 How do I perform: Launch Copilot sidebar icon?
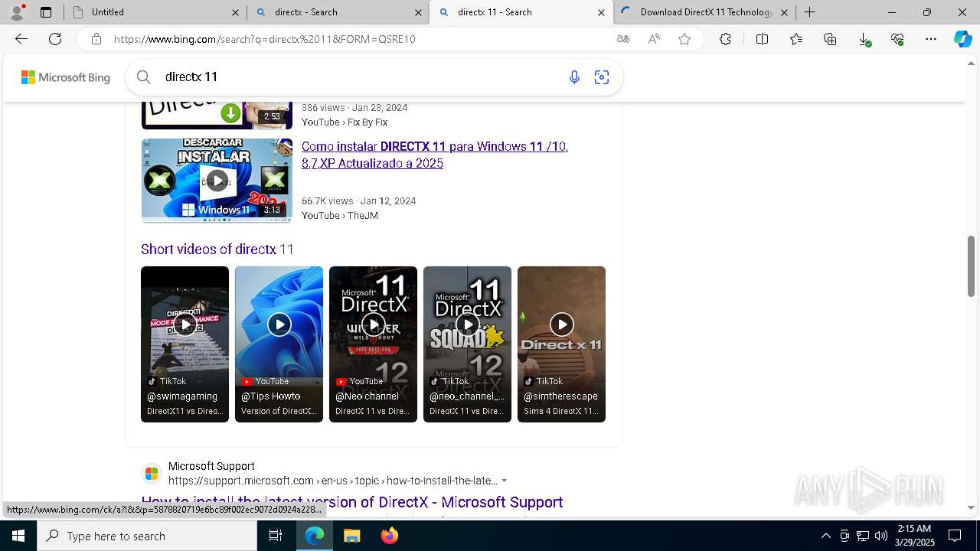coord(962,39)
